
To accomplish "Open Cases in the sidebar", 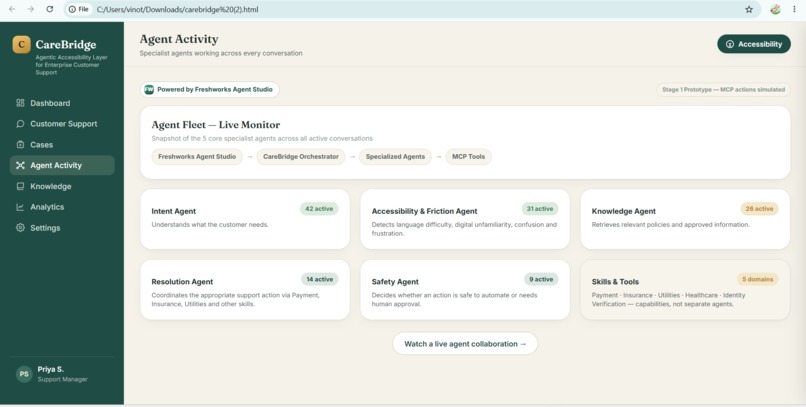I will (62, 144).
